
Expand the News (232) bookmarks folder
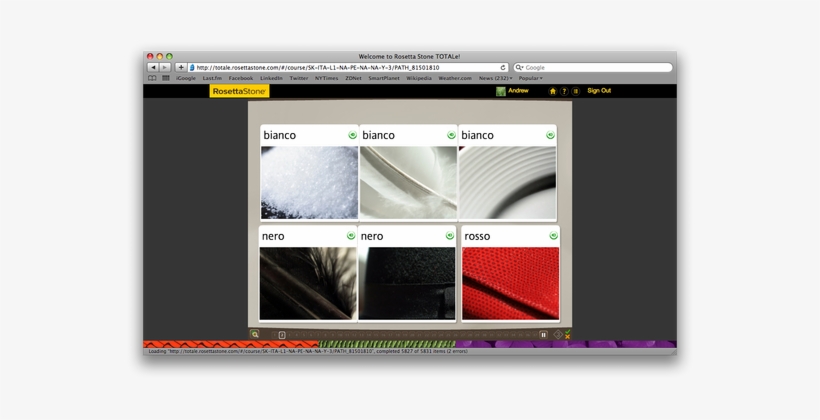[x=495, y=78]
